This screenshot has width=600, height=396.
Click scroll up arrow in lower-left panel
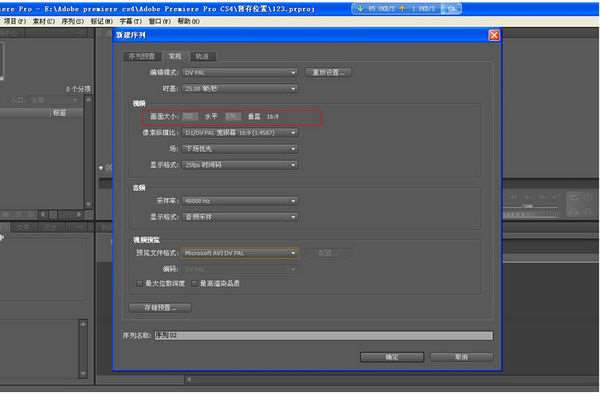83,324
